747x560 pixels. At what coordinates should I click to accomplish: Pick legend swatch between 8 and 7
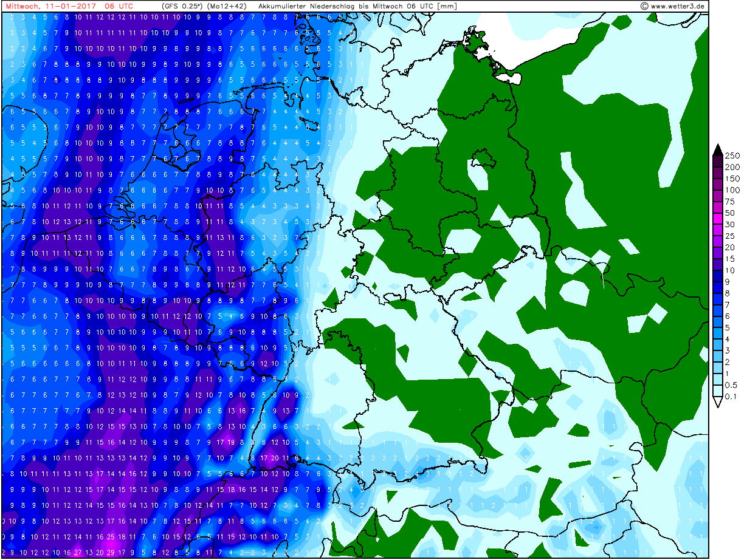pos(717,299)
